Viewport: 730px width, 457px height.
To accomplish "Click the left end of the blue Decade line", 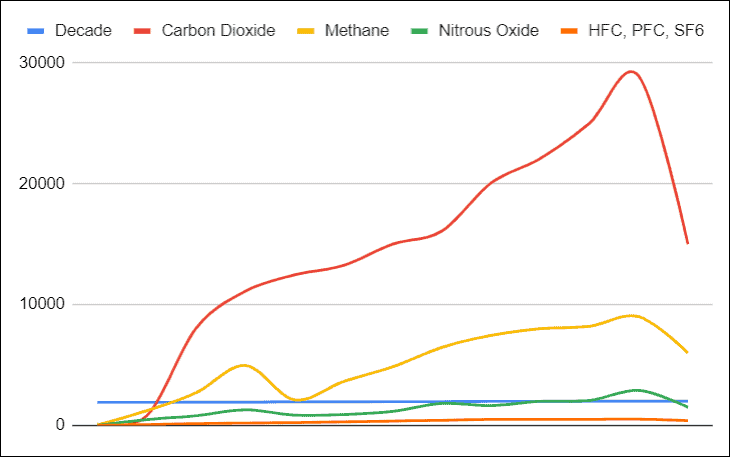I will [99, 402].
